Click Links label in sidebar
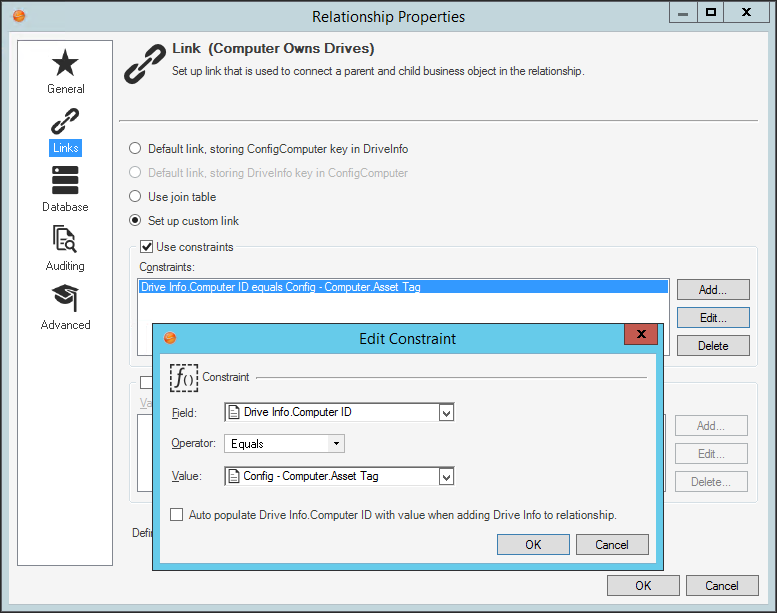Image resolution: width=777 pixels, height=613 pixels. [65, 148]
